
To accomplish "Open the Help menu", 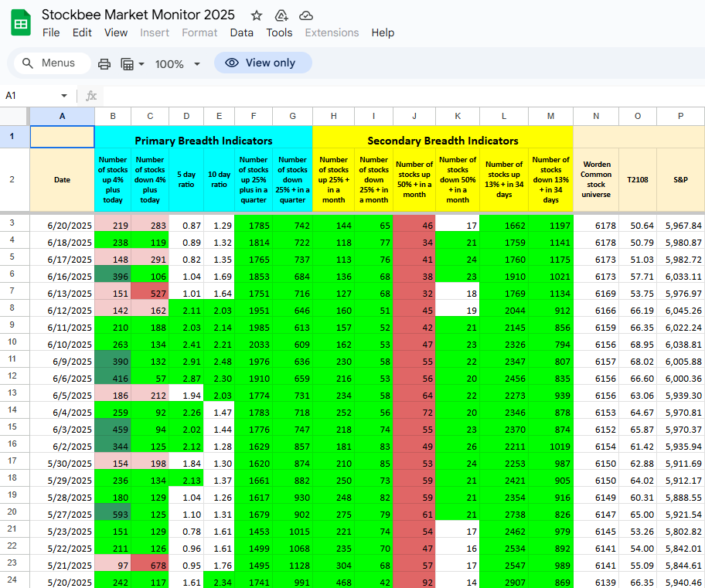I will (x=383, y=32).
